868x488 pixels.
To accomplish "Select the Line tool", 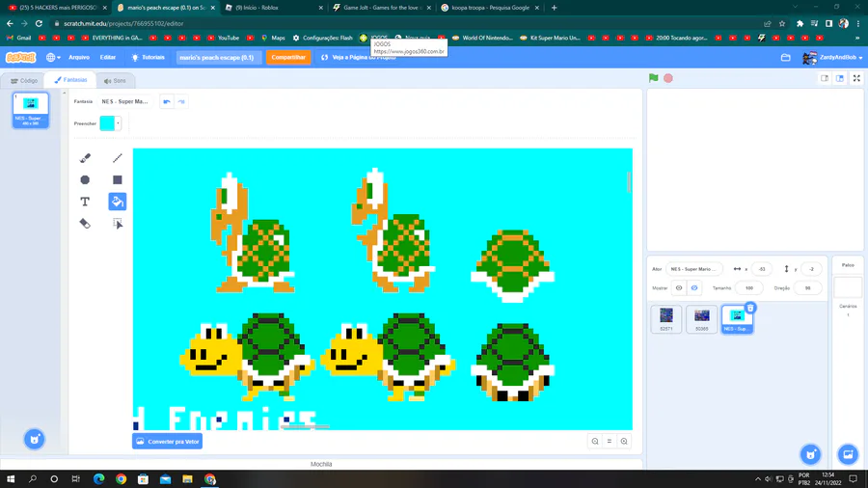I will [x=118, y=158].
